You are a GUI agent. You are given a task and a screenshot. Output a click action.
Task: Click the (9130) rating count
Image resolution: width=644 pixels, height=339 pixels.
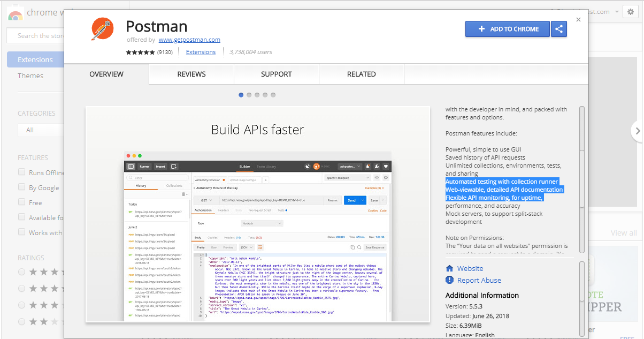(165, 52)
